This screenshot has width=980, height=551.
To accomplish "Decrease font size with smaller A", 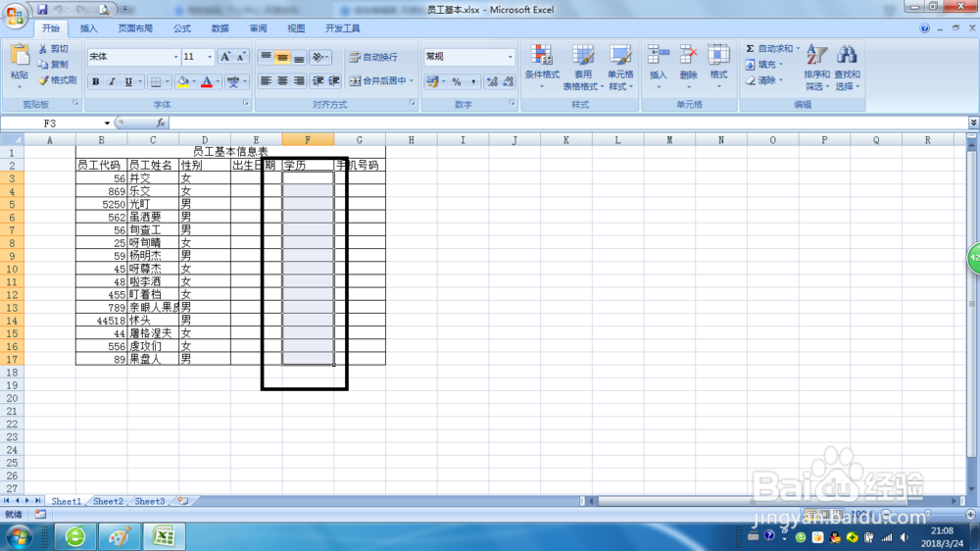I will click(241, 57).
